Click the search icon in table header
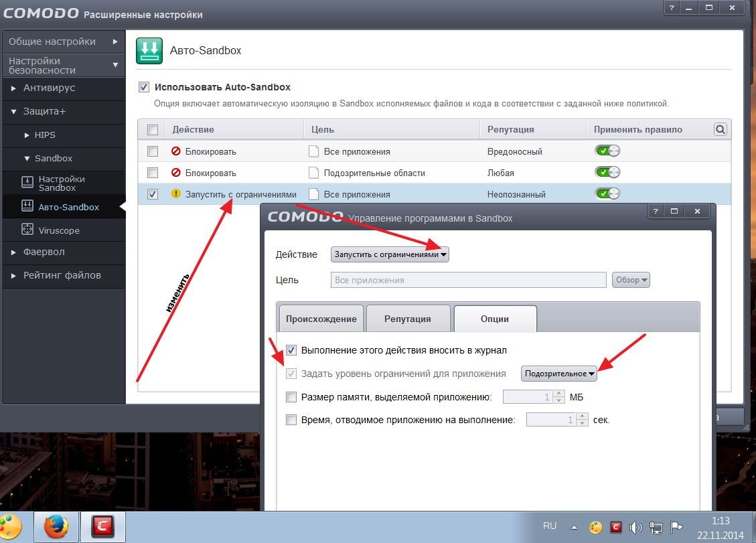This screenshot has width=756, height=543. 720,129
